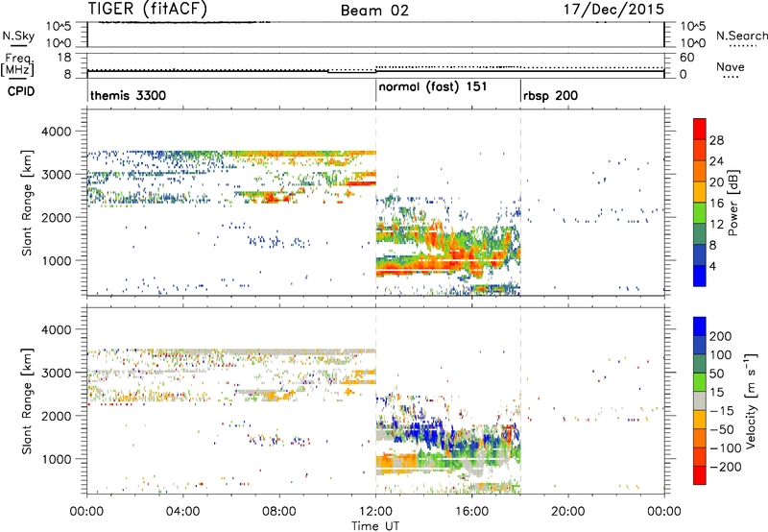The height and width of the screenshot is (532, 768).
Task: Pick the bottom bright blue power colorbar segment
Action: [x=700, y=276]
